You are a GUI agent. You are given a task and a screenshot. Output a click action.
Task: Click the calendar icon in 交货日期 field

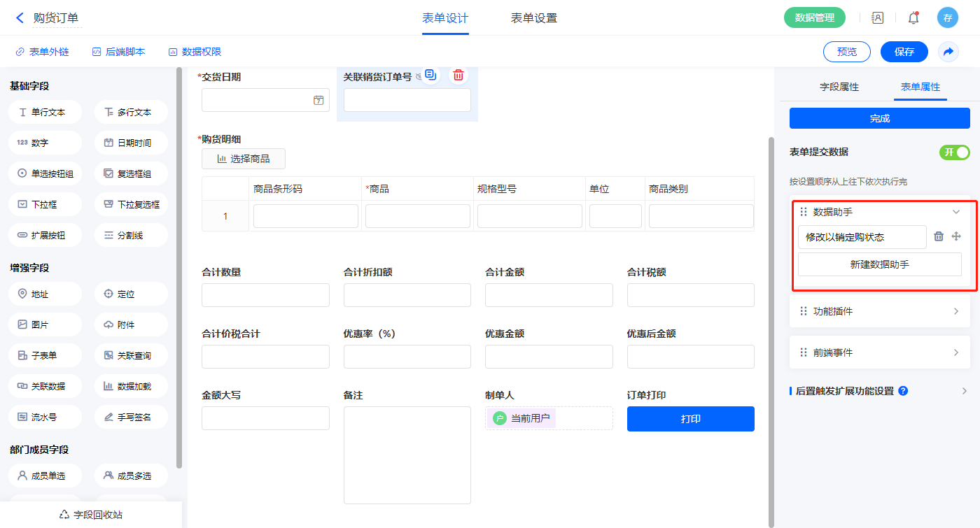[318, 100]
